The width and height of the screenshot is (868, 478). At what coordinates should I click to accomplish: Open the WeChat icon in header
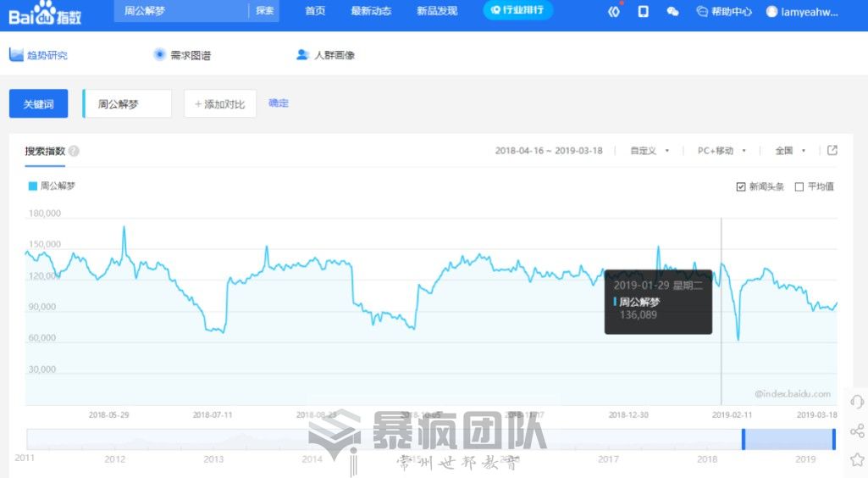[x=672, y=12]
